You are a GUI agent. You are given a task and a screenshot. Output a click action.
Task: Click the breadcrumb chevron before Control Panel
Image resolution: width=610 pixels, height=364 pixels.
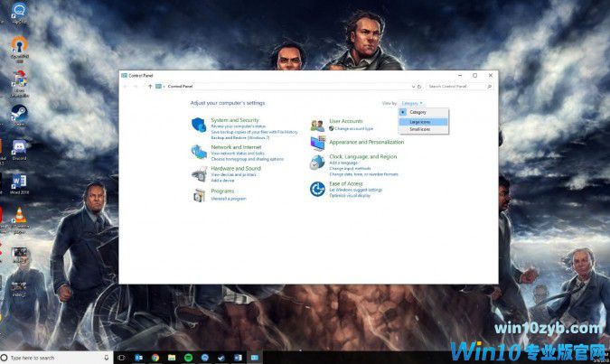click(x=164, y=86)
